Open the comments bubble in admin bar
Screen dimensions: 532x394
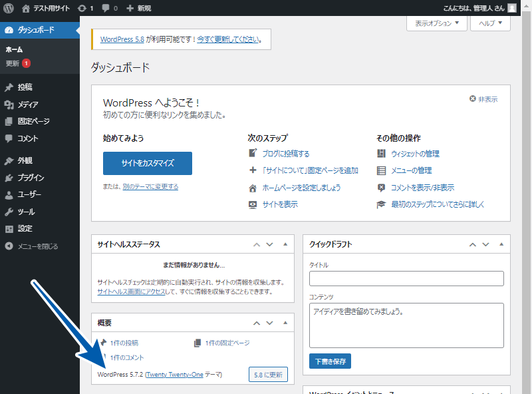[106, 8]
